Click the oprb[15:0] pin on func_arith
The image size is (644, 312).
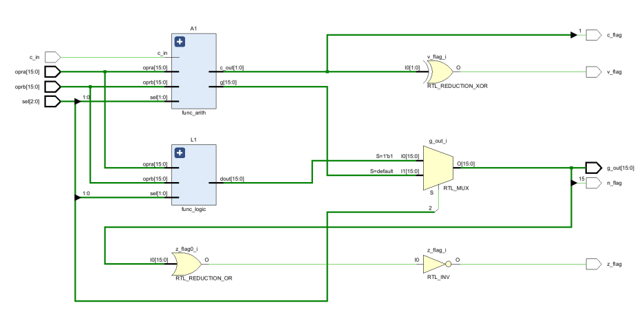tap(155, 82)
